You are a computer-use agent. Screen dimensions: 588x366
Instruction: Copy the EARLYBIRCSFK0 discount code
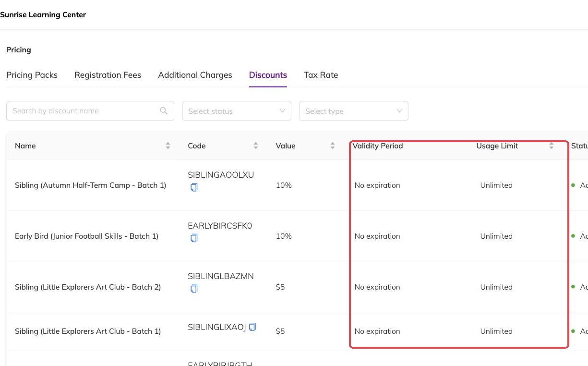coord(194,238)
